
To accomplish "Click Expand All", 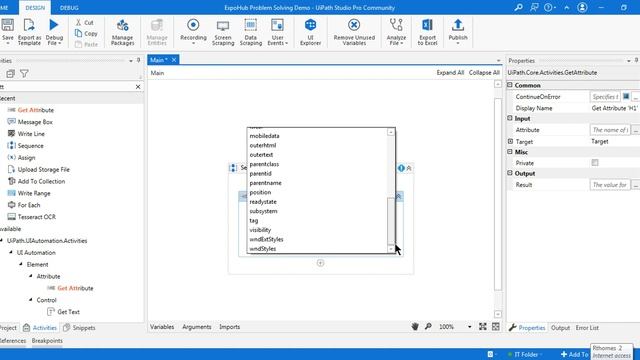I will (x=450, y=73).
